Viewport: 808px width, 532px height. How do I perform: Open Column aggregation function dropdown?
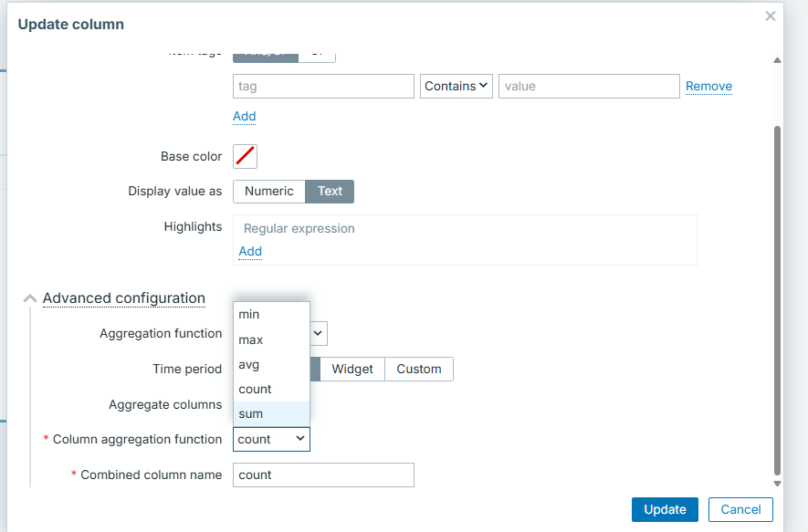271,439
